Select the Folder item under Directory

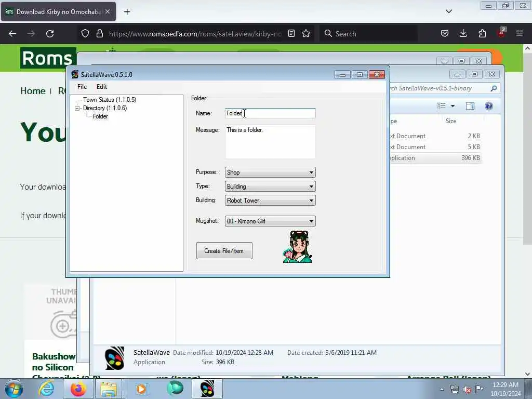coord(100,116)
